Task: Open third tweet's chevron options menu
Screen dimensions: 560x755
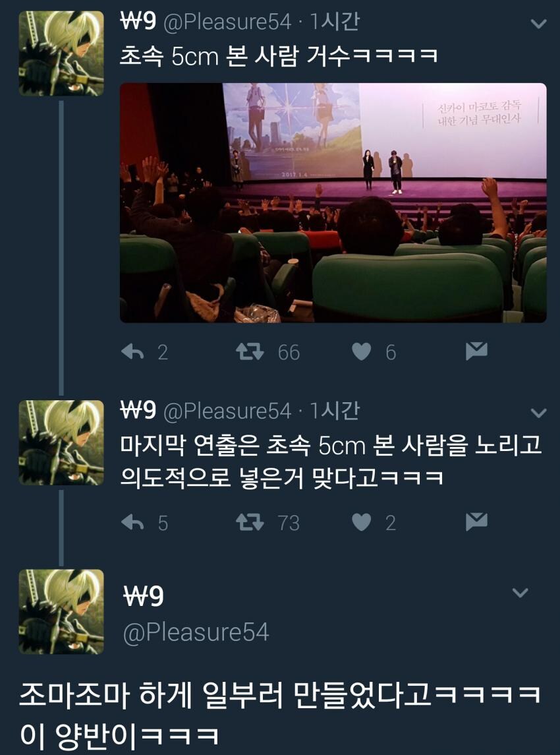Action: 520,592
